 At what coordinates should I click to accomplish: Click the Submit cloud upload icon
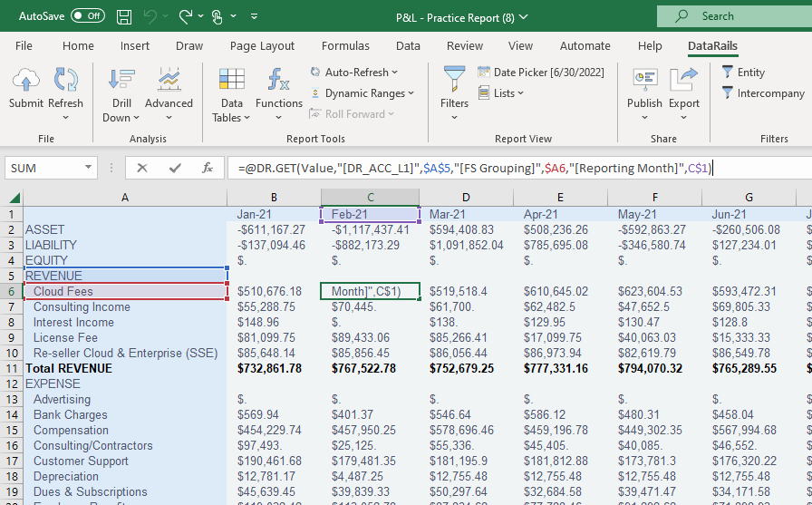coord(26,81)
